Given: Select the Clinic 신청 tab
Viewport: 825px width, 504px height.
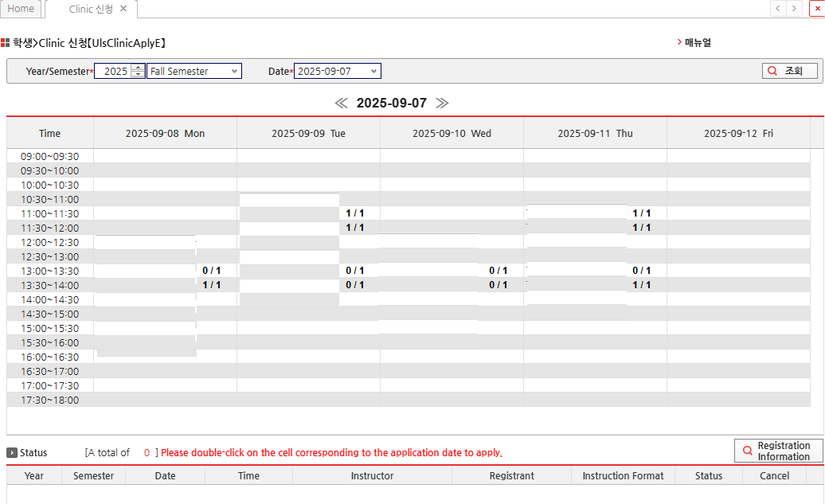Looking at the screenshot, I should [x=91, y=9].
